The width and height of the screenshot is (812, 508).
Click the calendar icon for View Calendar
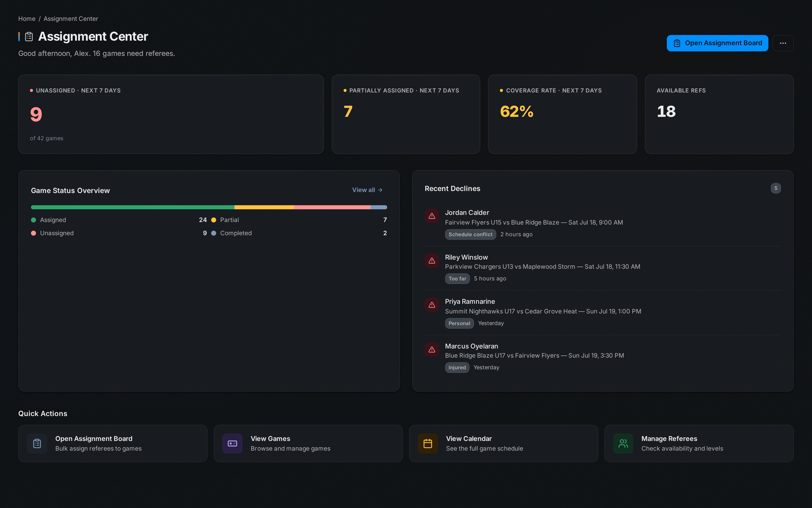[428, 443]
